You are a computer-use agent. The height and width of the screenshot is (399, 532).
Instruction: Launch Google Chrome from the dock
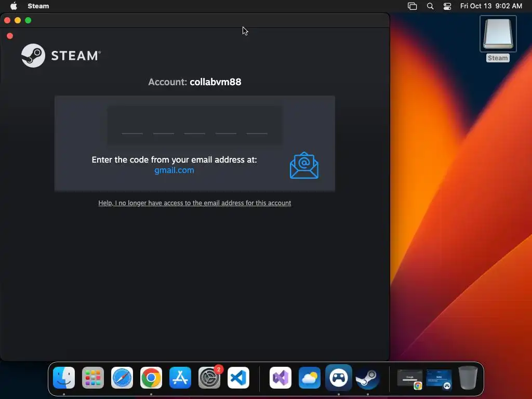tap(151, 378)
